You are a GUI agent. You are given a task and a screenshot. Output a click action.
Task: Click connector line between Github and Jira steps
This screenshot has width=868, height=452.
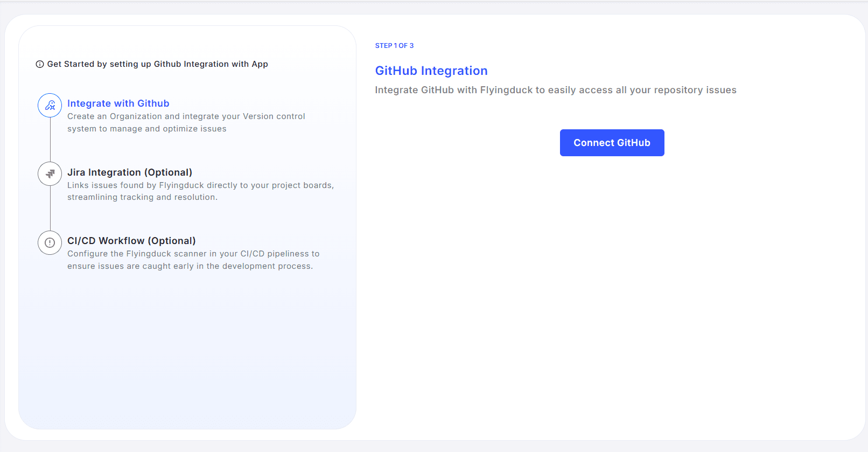pyautogui.click(x=50, y=140)
